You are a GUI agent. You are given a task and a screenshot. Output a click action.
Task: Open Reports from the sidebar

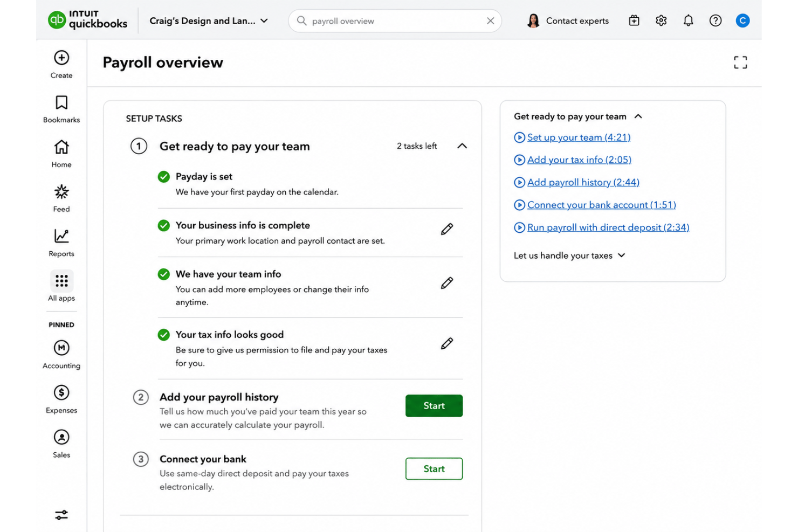click(61, 243)
